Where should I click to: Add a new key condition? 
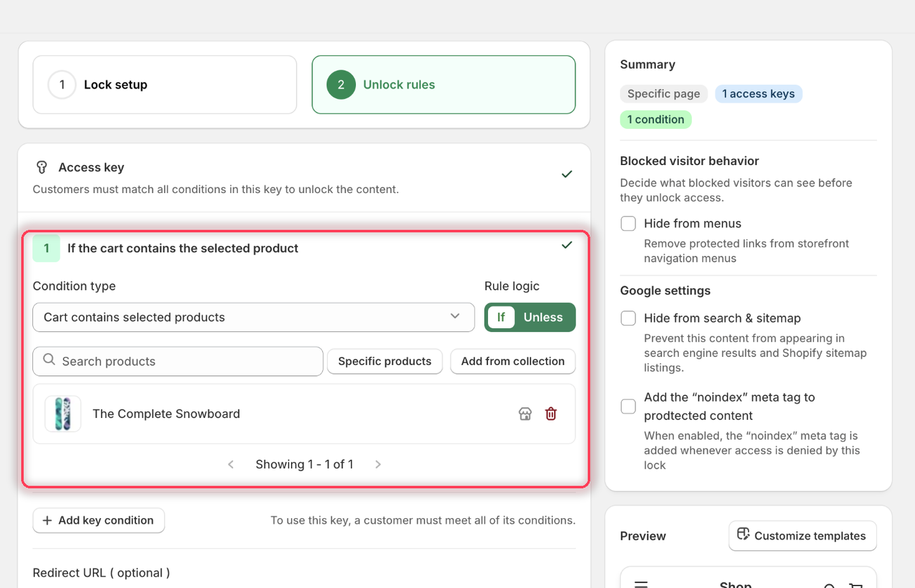pos(98,521)
